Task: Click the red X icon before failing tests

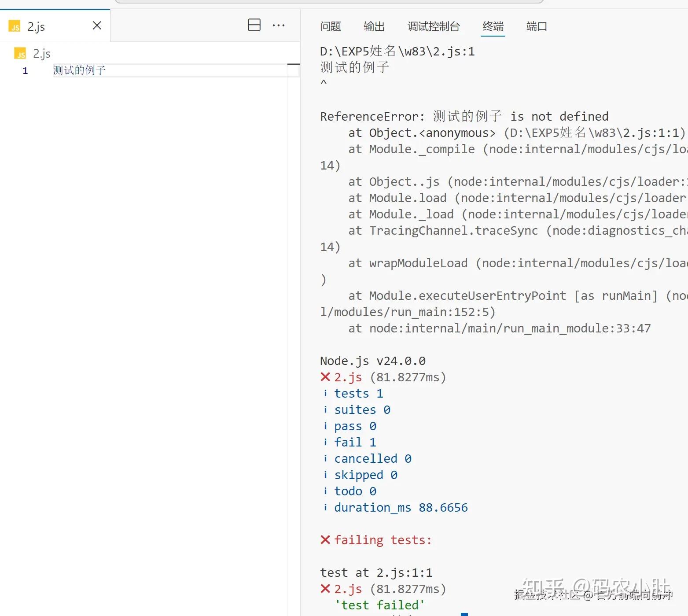Action: pos(325,540)
